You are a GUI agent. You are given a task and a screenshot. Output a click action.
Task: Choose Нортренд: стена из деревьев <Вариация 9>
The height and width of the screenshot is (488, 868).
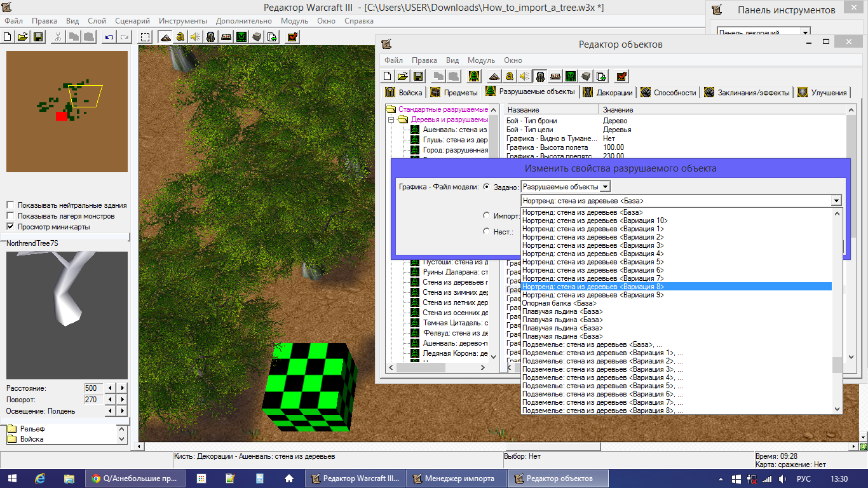(x=677, y=295)
